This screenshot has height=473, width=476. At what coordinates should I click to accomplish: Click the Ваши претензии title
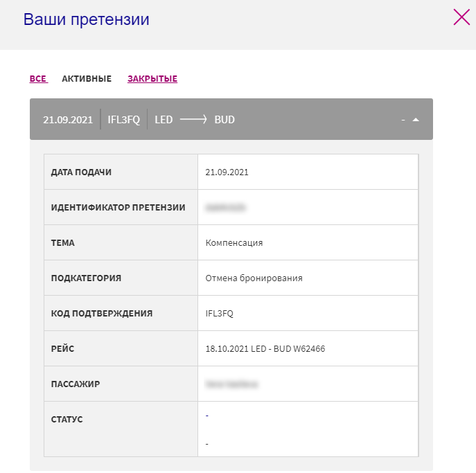click(x=87, y=19)
